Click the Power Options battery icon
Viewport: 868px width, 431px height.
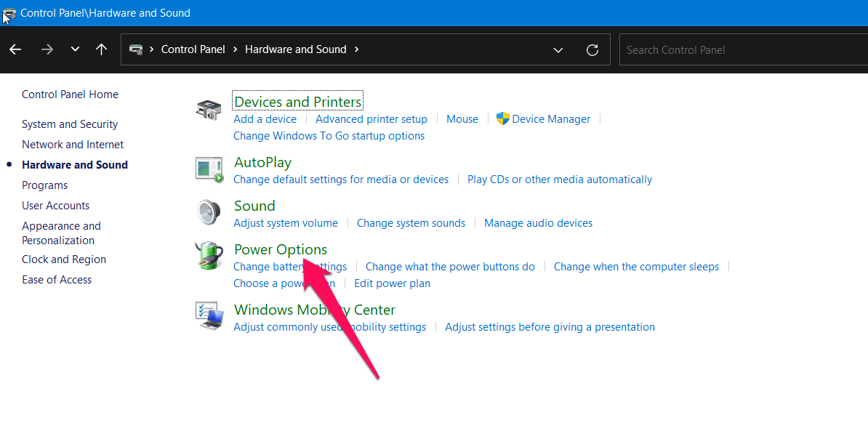coord(209,256)
